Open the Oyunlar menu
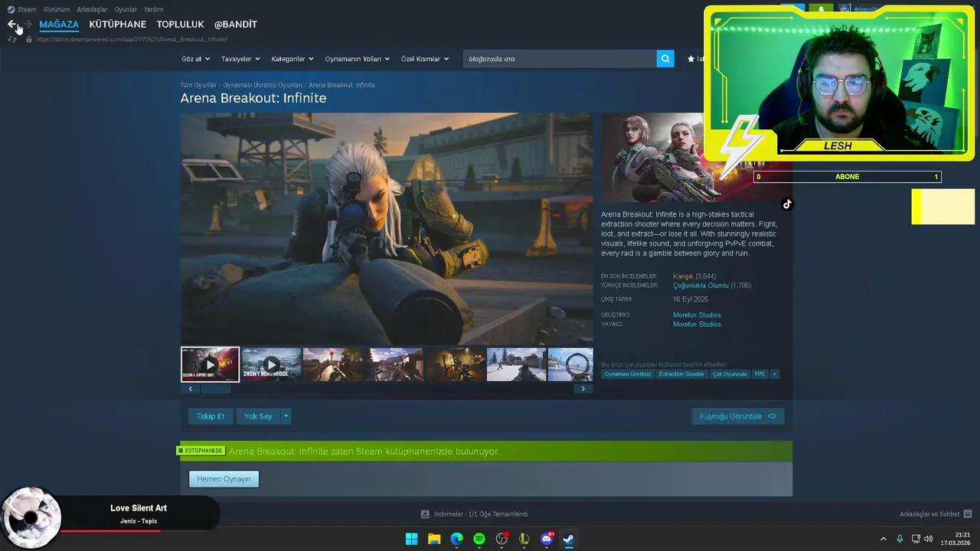 coord(126,9)
